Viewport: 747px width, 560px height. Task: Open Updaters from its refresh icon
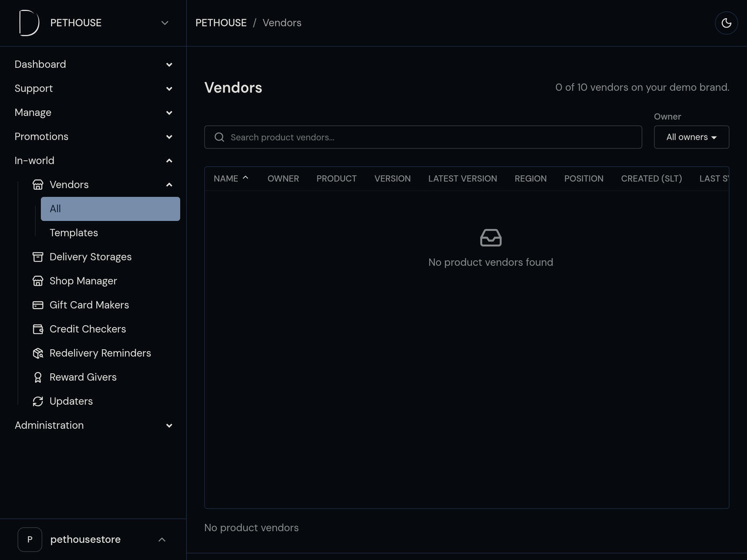(x=38, y=401)
